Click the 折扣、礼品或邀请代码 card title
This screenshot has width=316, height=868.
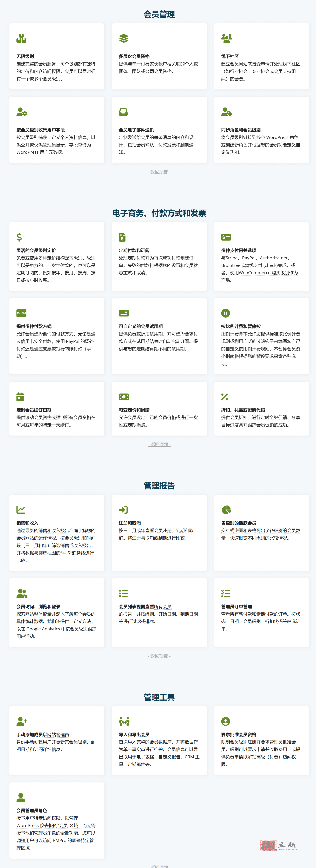click(243, 410)
